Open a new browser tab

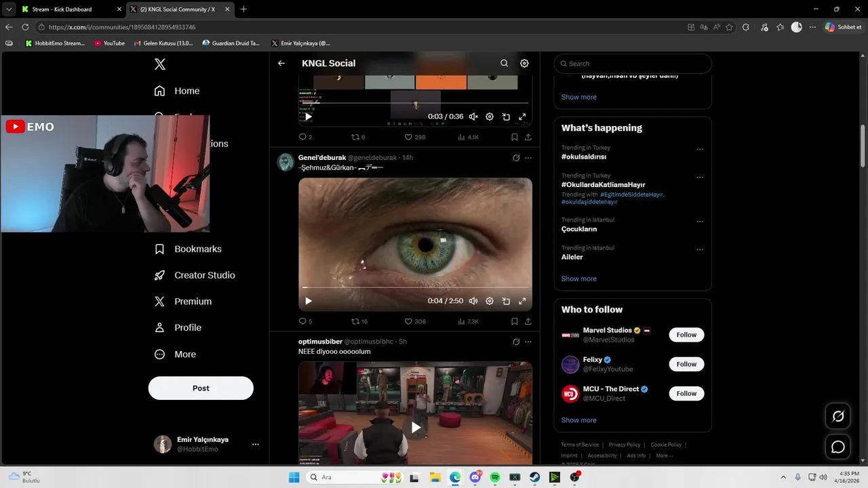tap(243, 9)
